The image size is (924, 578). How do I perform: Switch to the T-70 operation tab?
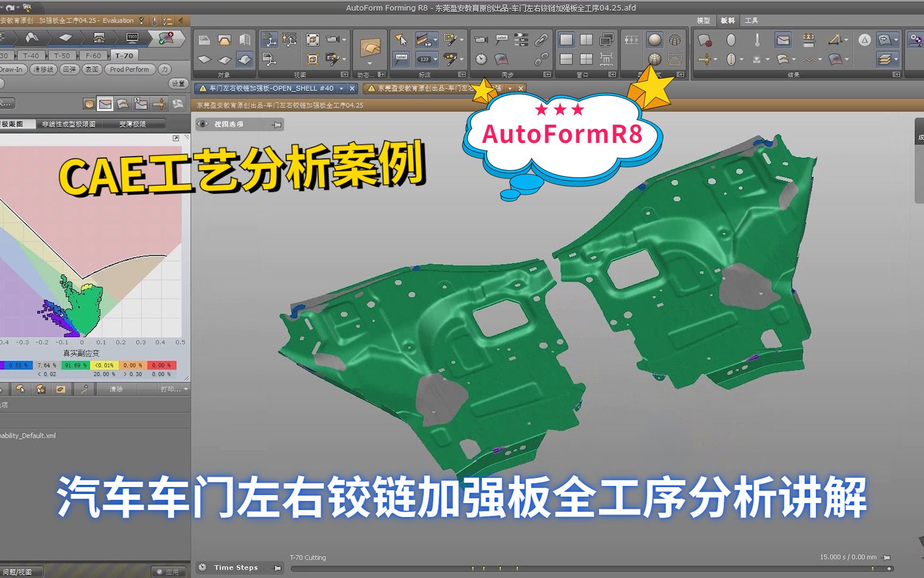coord(124,56)
